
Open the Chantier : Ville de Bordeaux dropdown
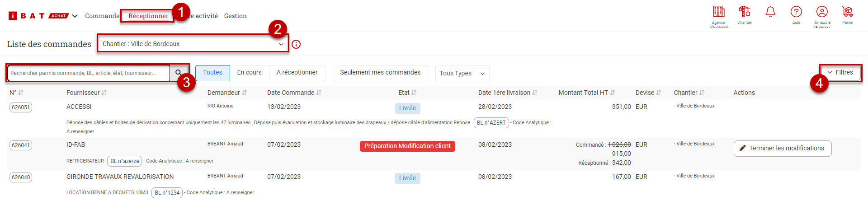tap(193, 44)
